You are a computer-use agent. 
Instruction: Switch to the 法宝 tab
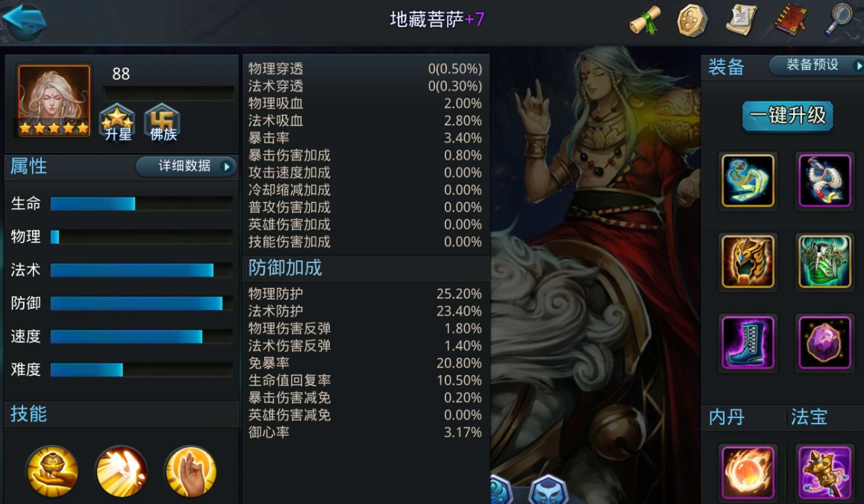[809, 417]
